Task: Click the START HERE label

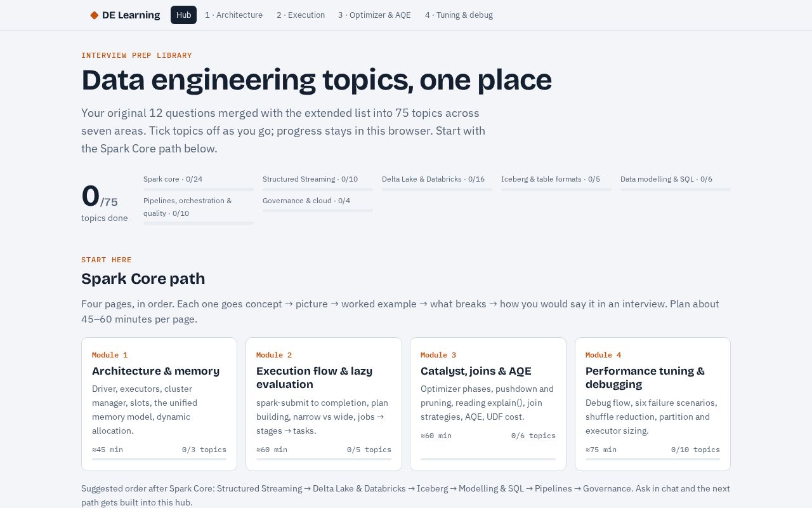Action: [107, 260]
